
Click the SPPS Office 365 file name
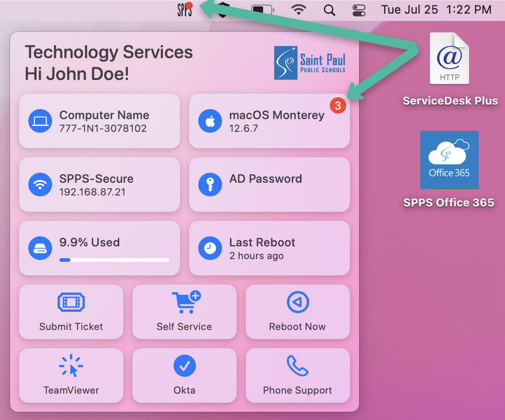(x=449, y=203)
